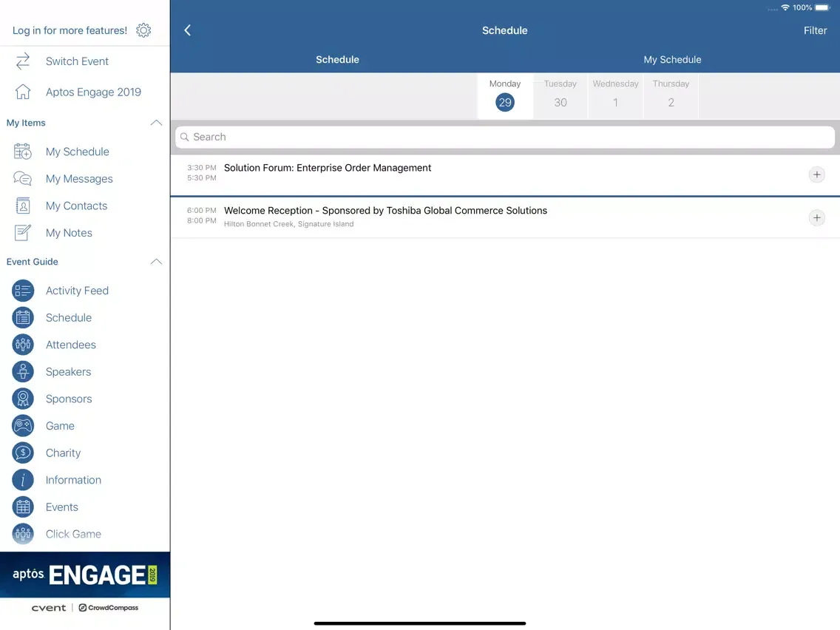Screen dimensions: 840x630
Task: Open Switch Event menu entry
Action: [x=77, y=61]
